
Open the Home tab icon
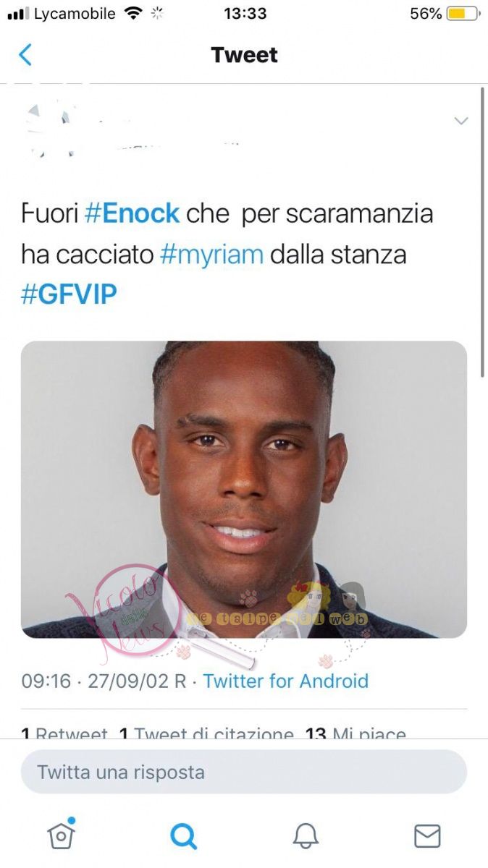click(x=62, y=835)
